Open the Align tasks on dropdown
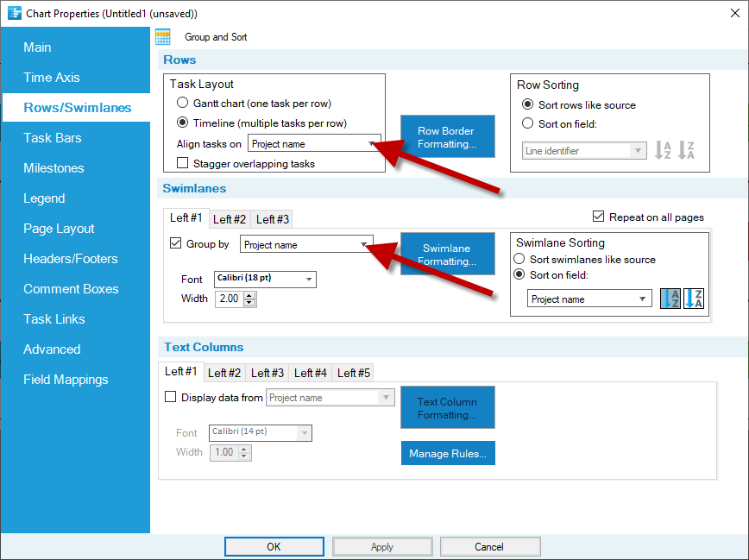This screenshot has height=560, width=749. click(314, 143)
